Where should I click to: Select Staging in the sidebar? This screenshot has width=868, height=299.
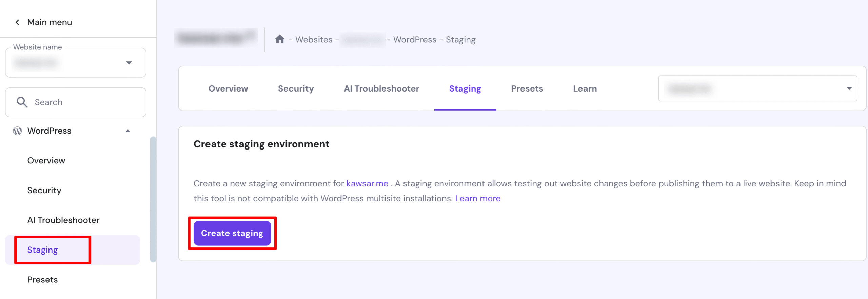click(43, 250)
